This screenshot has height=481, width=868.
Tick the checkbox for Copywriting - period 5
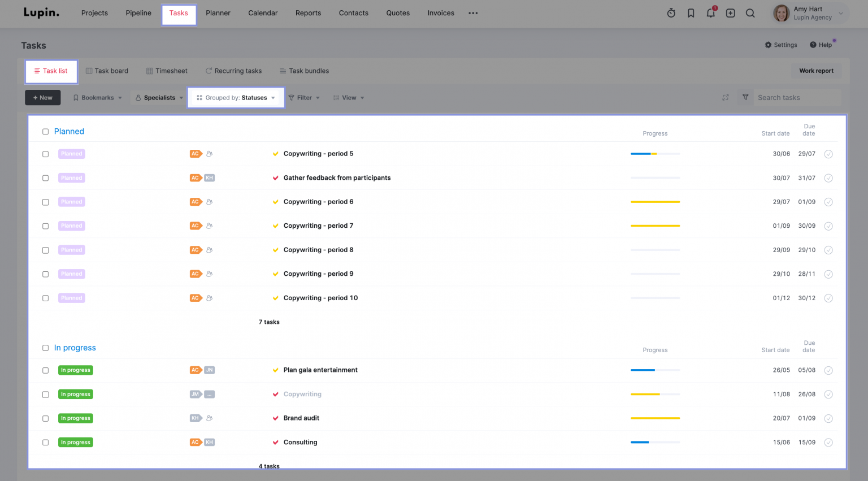click(x=45, y=153)
